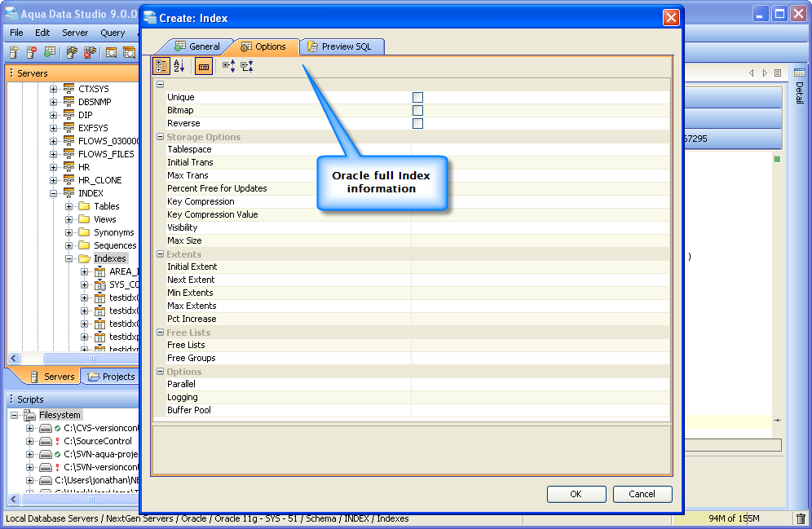
Task: Expand the HR_CLONE schema node
Action: click(53, 180)
